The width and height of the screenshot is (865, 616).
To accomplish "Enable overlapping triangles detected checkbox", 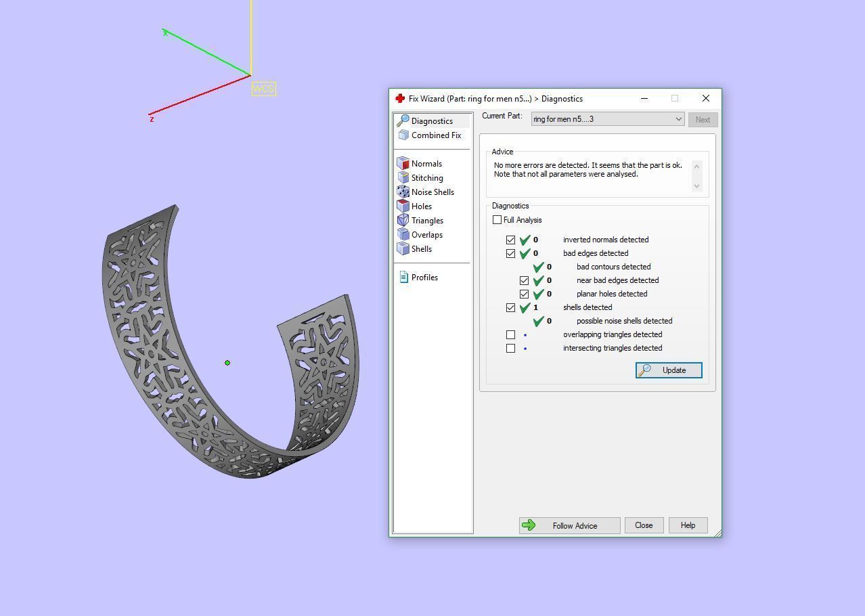I will pyautogui.click(x=511, y=334).
